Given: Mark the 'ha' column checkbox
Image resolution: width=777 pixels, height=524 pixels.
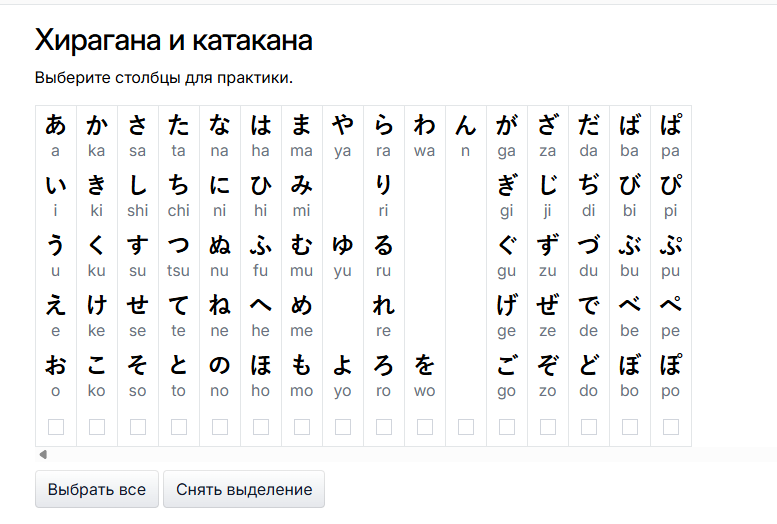Looking at the screenshot, I should click(261, 427).
